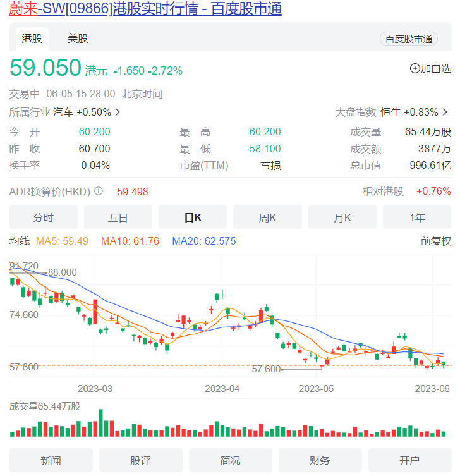Click the 2023-06 date axis marker
This screenshot has height=476, width=460.
432,389
